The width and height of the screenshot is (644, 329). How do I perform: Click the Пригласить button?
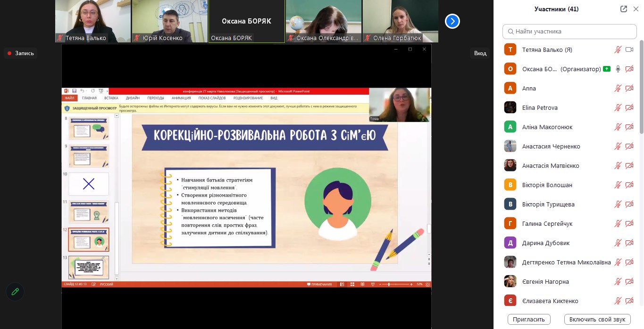[x=529, y=319]
